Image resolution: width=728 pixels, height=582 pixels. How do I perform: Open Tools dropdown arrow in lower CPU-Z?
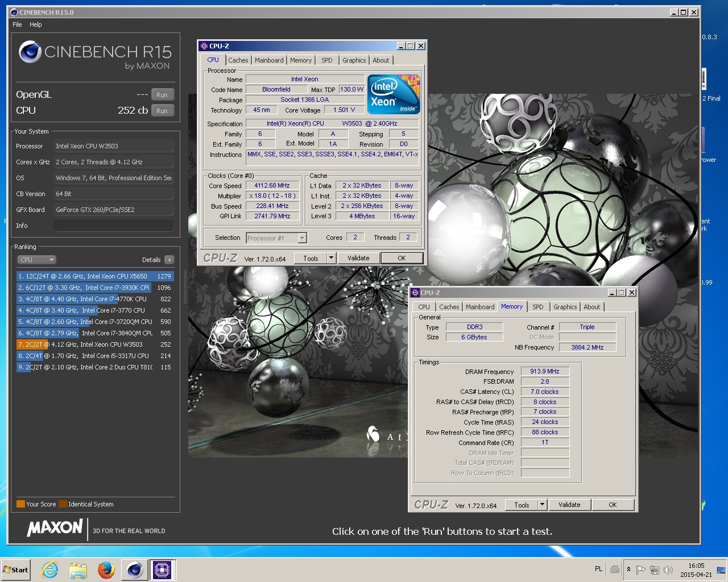click(542, 505)
